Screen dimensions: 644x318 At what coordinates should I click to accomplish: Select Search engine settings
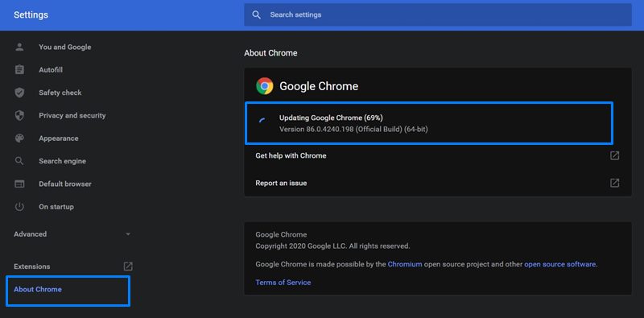coord(63,161)
